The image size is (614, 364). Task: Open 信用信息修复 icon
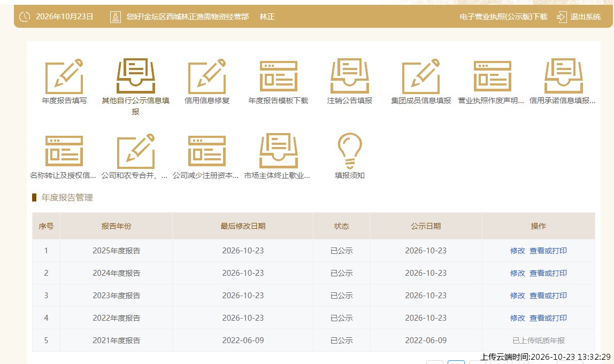point(207,76)
